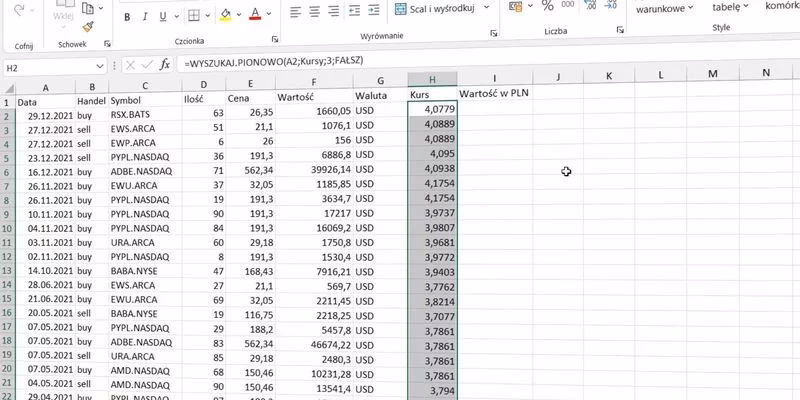Toggle Underline formatting
The image size is (800, 400).
click(x=163, y=17)
